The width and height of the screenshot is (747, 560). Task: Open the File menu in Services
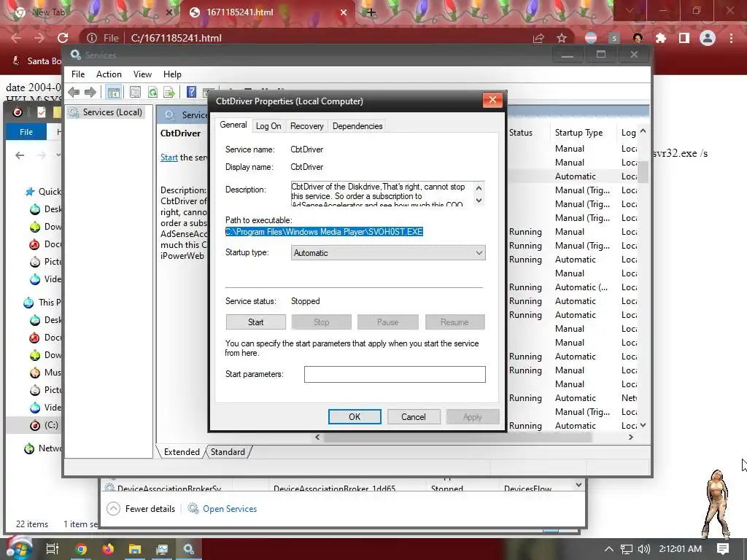pyautogui.click(x=78, y=74)
